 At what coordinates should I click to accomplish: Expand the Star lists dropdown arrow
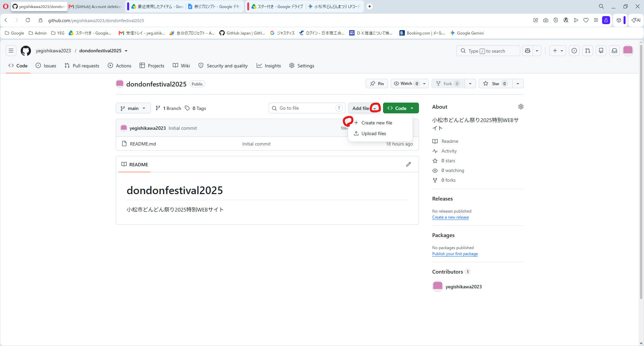point(518,83)
